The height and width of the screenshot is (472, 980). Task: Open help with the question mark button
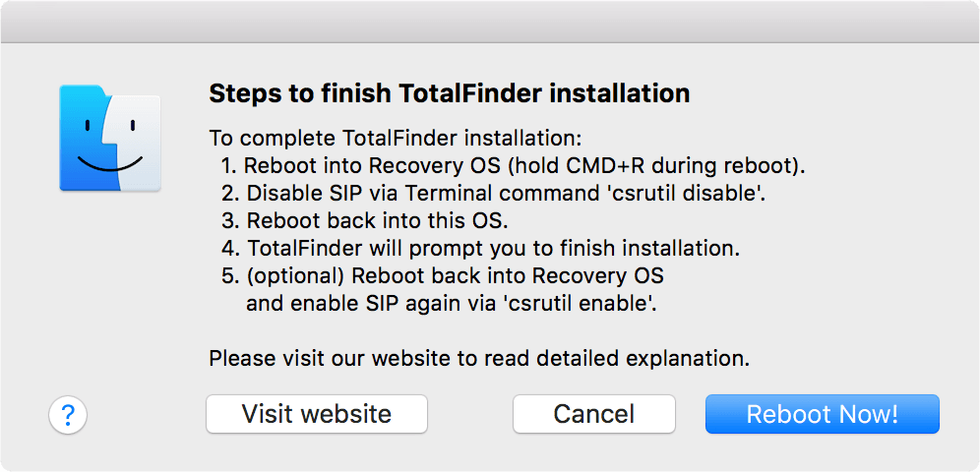68,414
